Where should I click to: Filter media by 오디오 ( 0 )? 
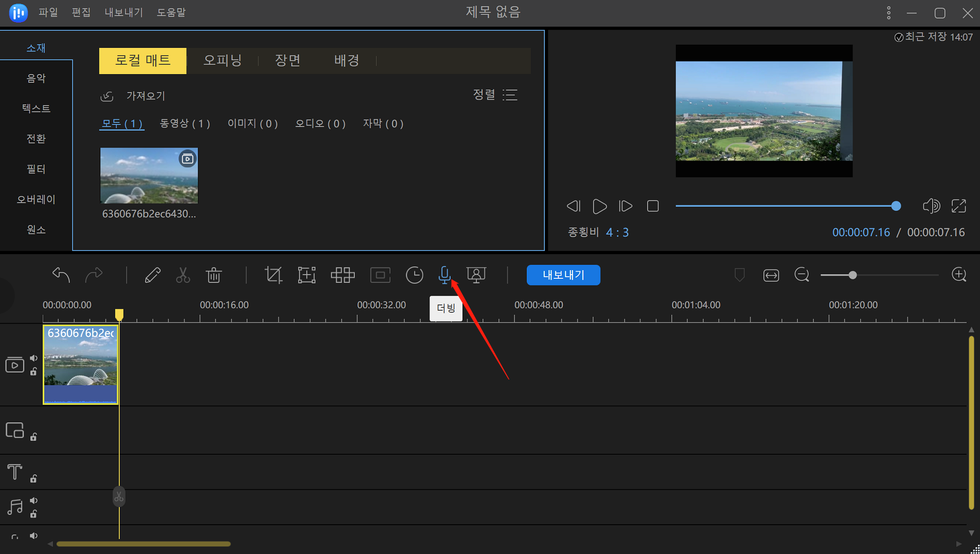[x=319, y=123]
